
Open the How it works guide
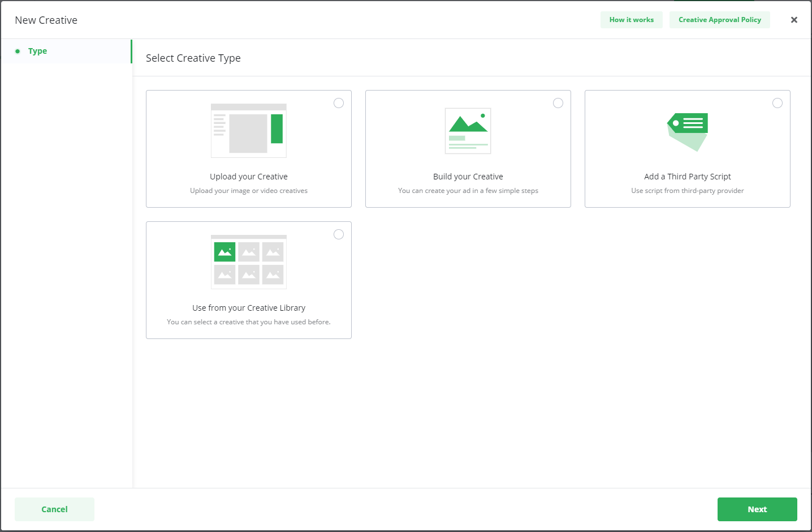point(631,20)
